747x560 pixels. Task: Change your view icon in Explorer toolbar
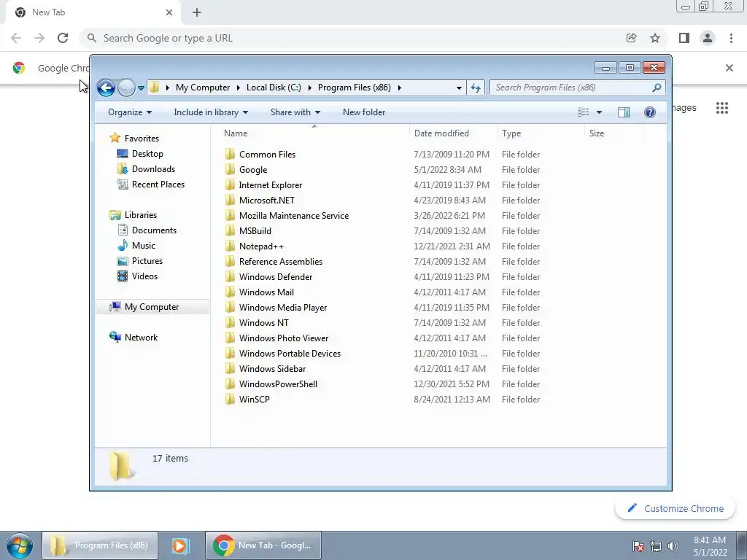click(583, 112)
